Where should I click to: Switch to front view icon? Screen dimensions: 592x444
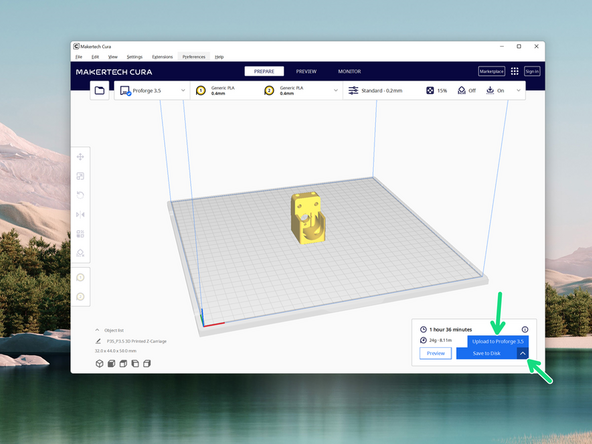111,364
